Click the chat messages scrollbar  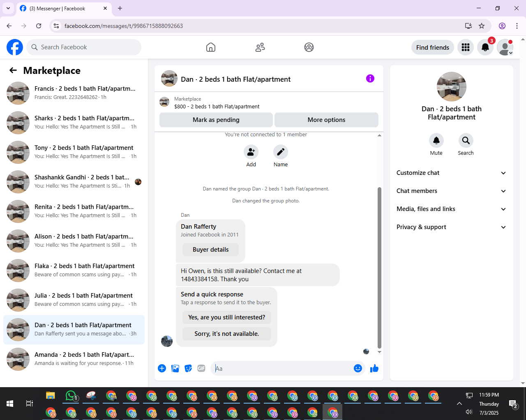tap(379, 267)
